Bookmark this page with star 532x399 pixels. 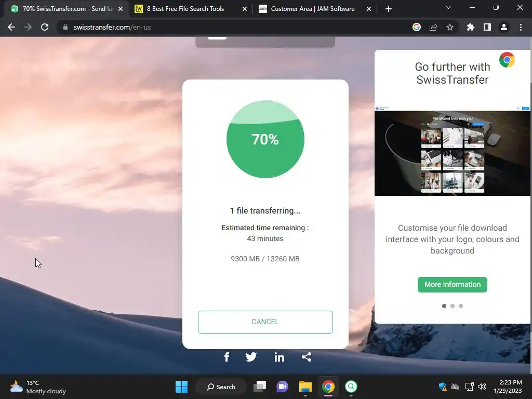coord(450,27)
